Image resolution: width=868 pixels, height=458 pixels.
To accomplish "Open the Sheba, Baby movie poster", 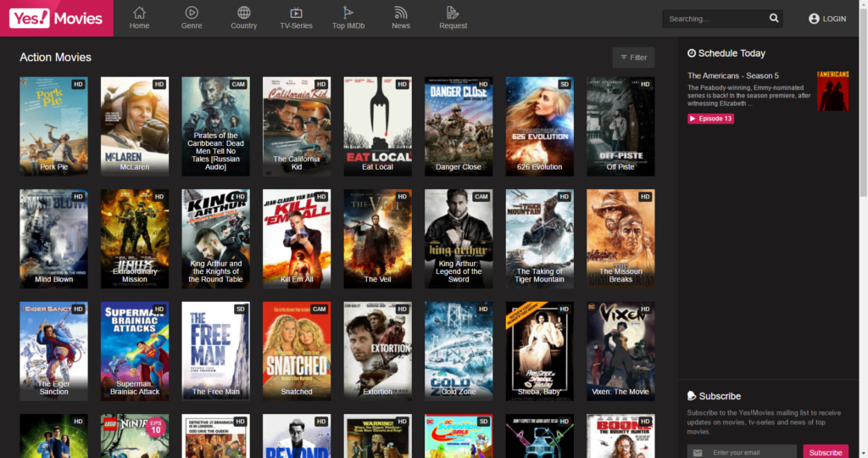I will click(x=539, y=351).
